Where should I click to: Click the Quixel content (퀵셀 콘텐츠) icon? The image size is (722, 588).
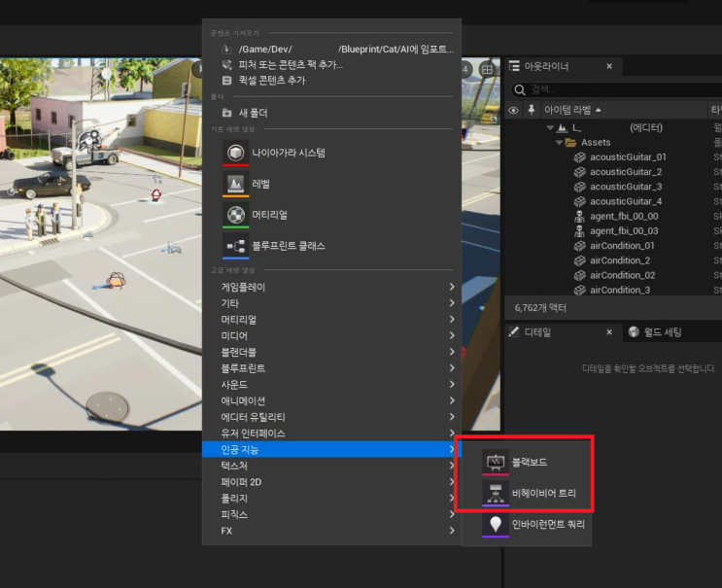point(226,81)
